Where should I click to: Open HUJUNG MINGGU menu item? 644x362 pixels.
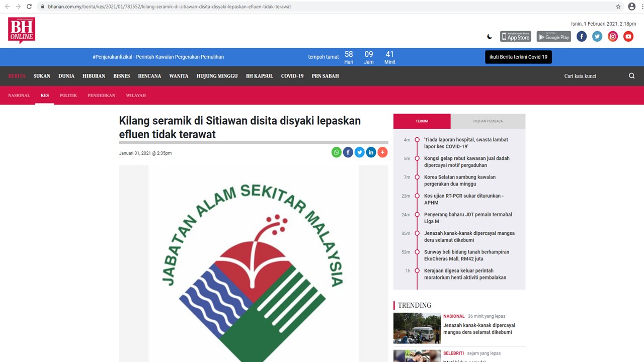click(217, 76)
